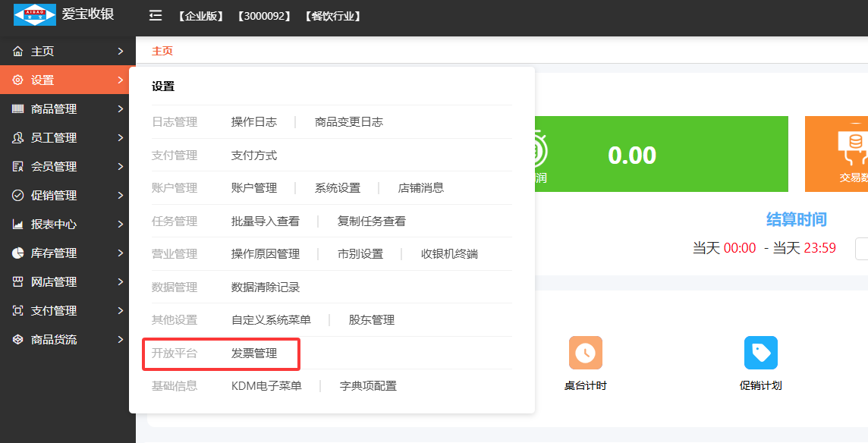Expand the 员工管理 sidebar arrow
868x443 pixels.
coord(121,138)
